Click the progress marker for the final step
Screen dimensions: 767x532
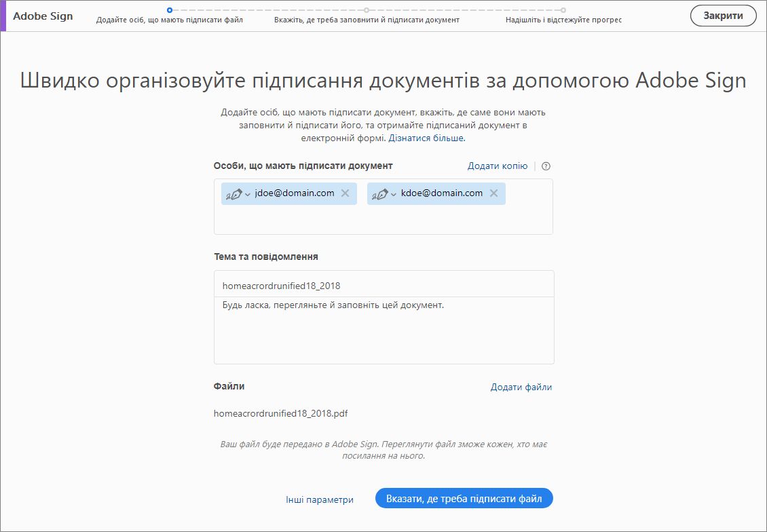563,11
